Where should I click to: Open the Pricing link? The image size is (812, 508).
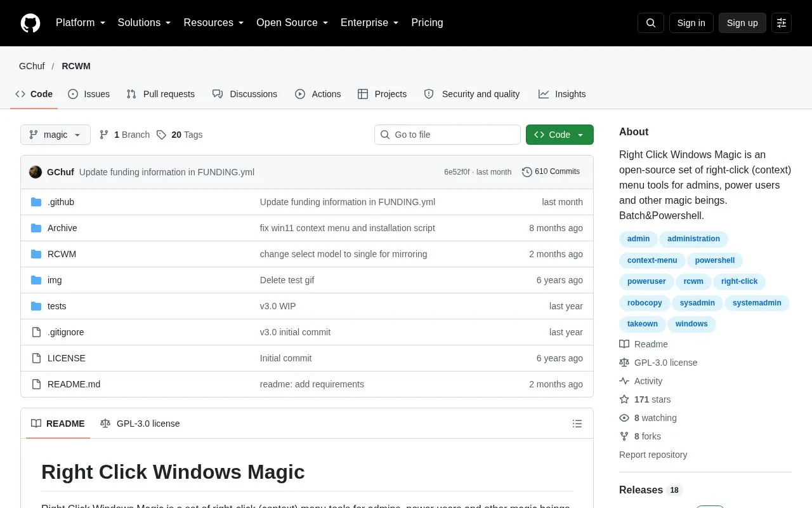[x=427, y=23]
